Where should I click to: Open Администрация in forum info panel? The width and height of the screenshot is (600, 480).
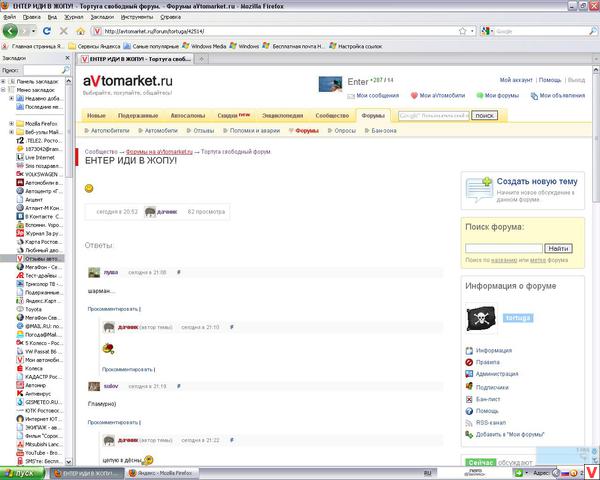[x=492, y=374]
